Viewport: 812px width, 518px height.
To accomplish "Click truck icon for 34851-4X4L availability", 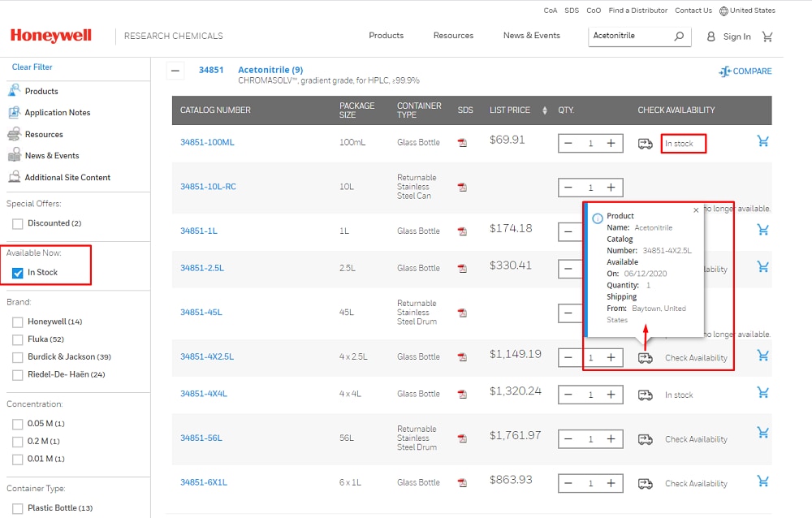I will (x=646, y=395).
